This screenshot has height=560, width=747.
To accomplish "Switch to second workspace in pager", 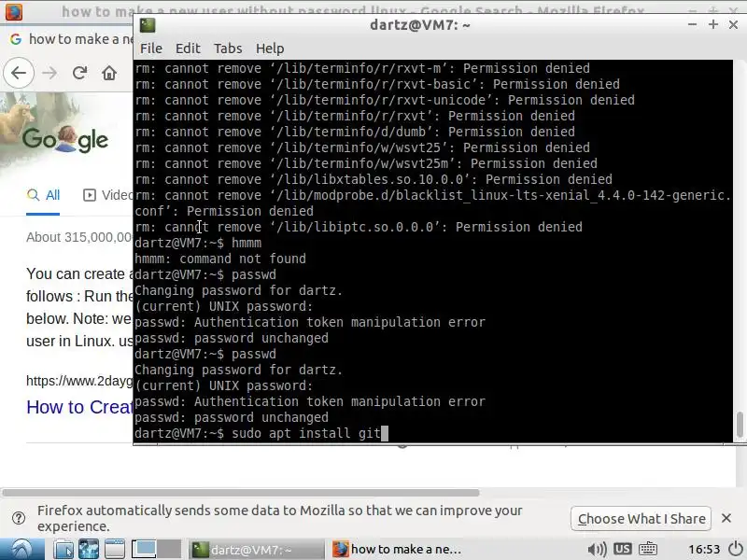I will click(169, 549).
